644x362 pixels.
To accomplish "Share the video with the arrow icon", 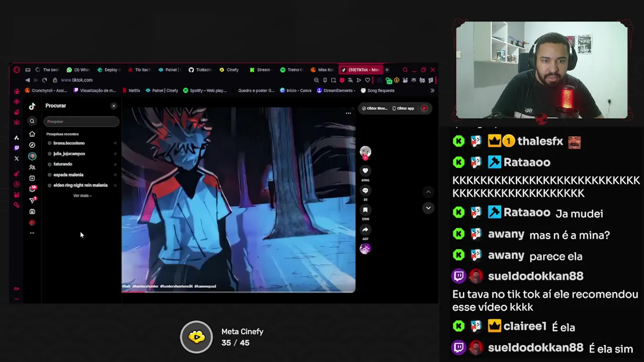I will click(365, 230).
